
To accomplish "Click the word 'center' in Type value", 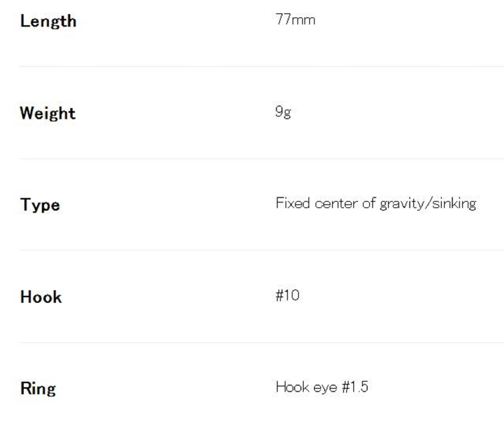I will 336,204.
